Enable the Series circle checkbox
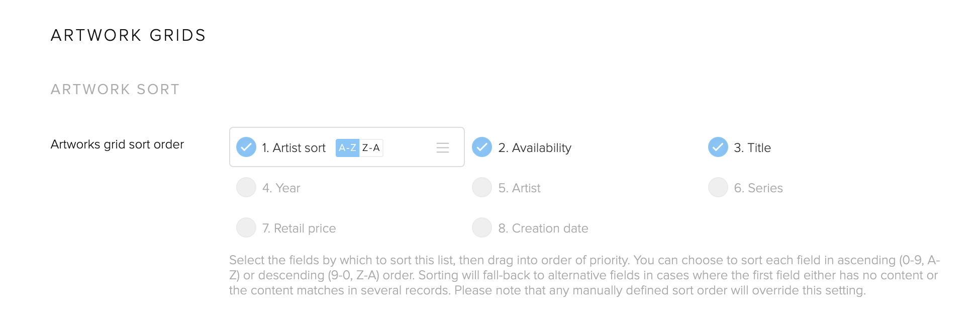Viewport: 980px width, 309px height. click(x=718, y=187)
